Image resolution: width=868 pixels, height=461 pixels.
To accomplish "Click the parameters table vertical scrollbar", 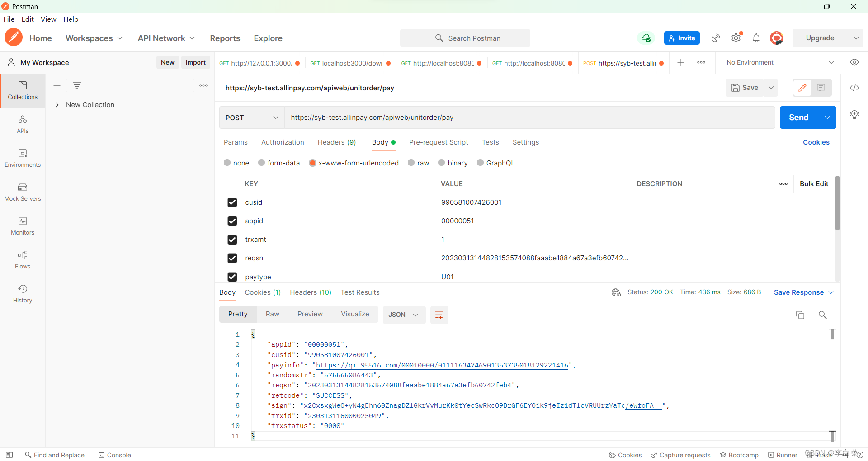I will [x=837, y=203].
